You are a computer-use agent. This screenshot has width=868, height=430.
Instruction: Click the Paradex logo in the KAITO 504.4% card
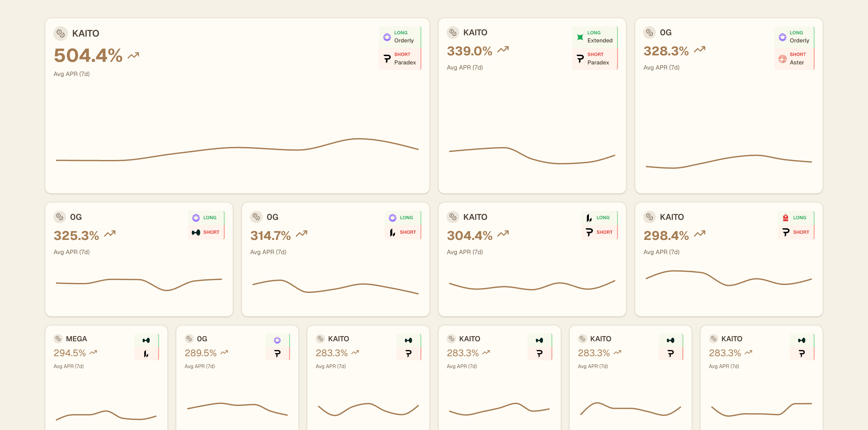387,59
